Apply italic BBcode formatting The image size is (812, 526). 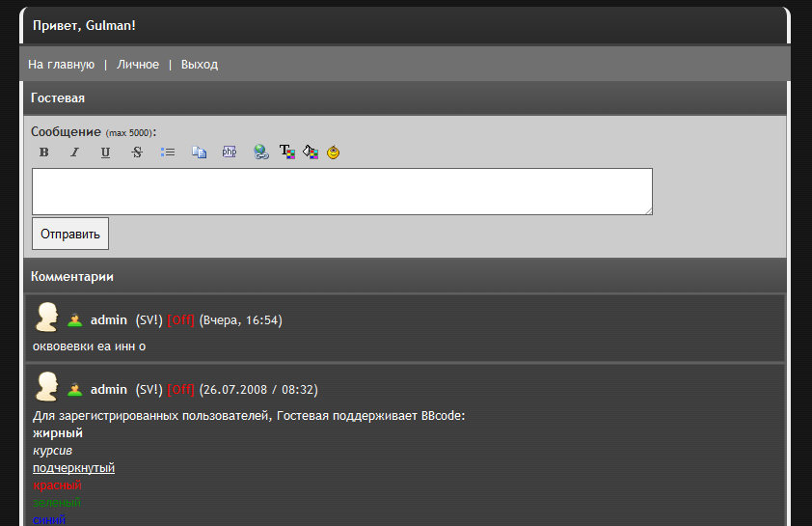pyautogui.click(x=74, y=152)
